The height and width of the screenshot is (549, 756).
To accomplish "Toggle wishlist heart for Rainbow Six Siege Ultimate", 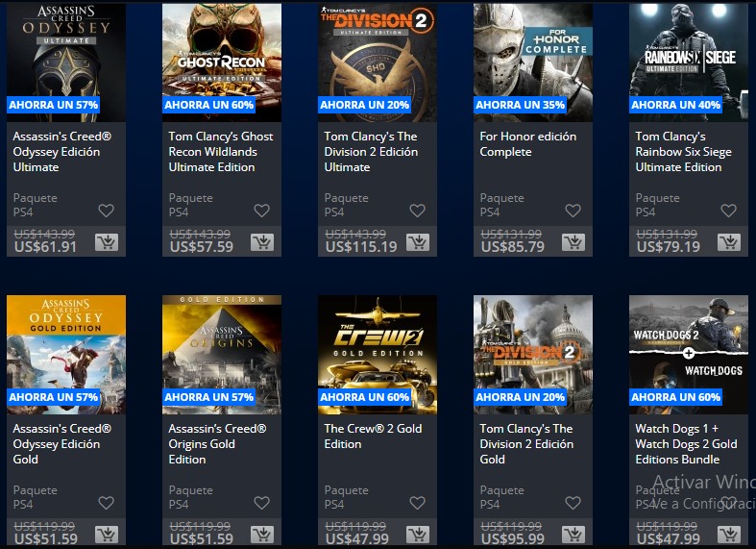I will click(728, 211).
